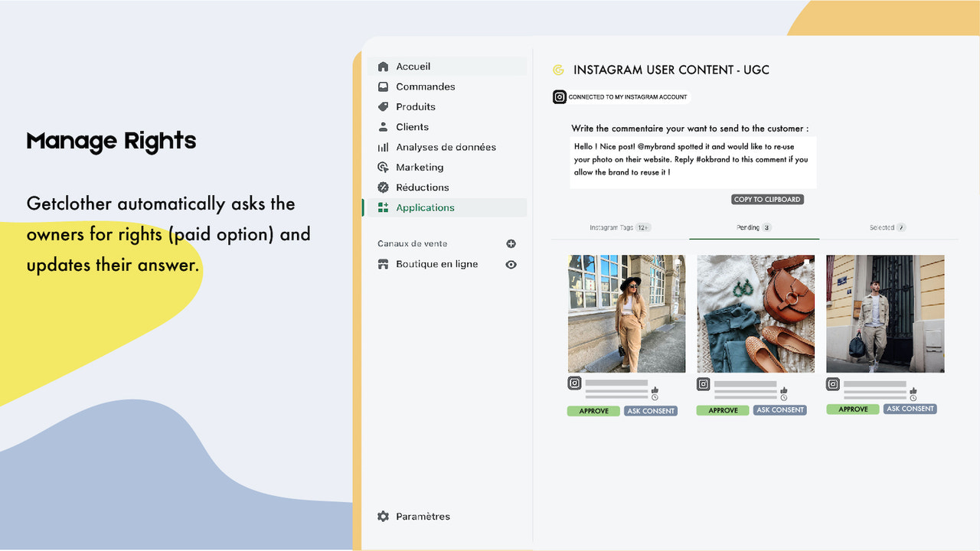Click the Connected to my Instagram account badge

(622, 96)
